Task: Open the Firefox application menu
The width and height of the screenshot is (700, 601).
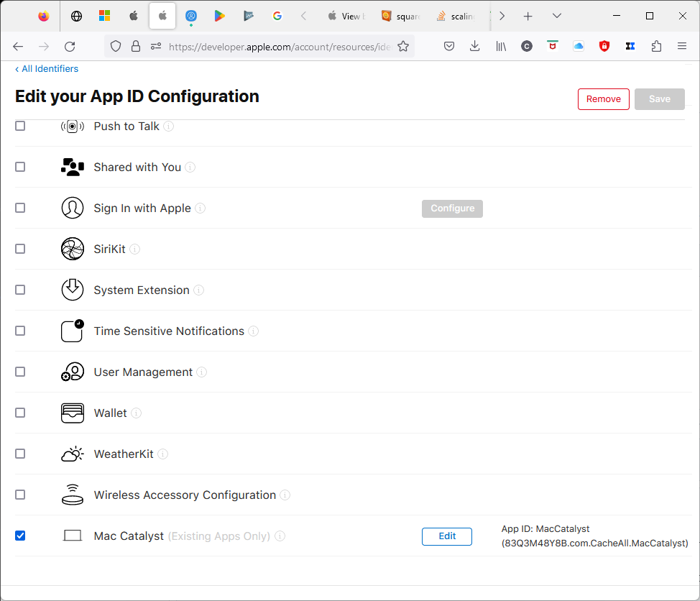Action: point(681,45)
